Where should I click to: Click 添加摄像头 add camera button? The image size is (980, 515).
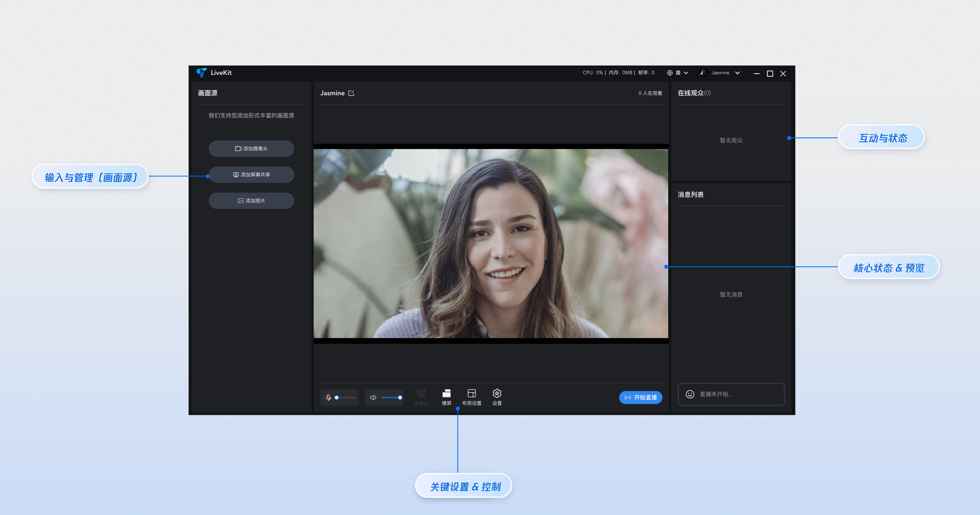pos(251,148)
